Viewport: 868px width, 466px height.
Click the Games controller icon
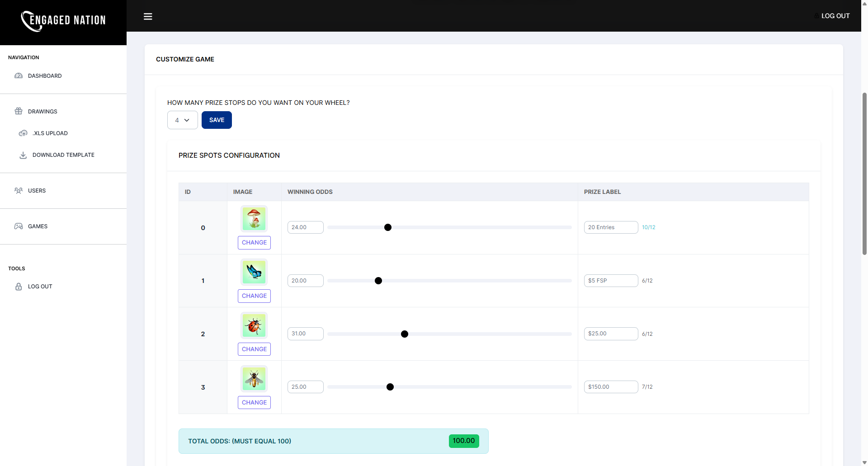point(18,226)
